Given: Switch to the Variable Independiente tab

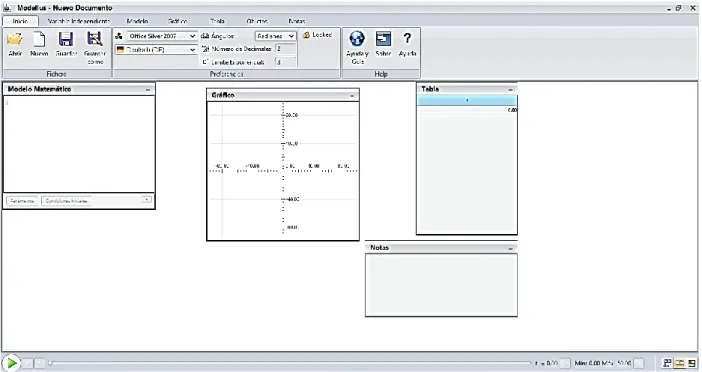Looking at the screenshot, I should pyautogui.click(x=79, y=21).
